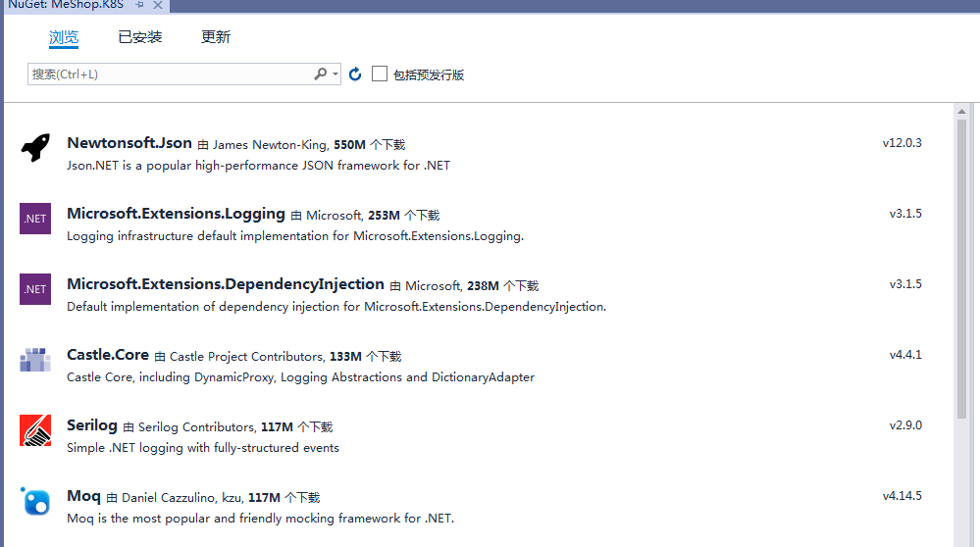Click the 133M download count
The image size is (980, 547).
(345, 357)
